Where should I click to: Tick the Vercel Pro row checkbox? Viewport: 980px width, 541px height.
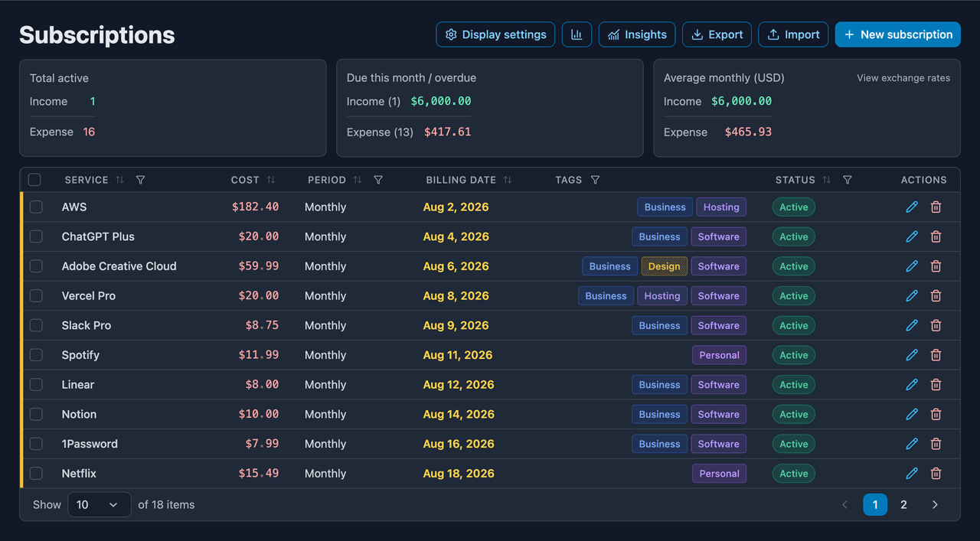36,295
